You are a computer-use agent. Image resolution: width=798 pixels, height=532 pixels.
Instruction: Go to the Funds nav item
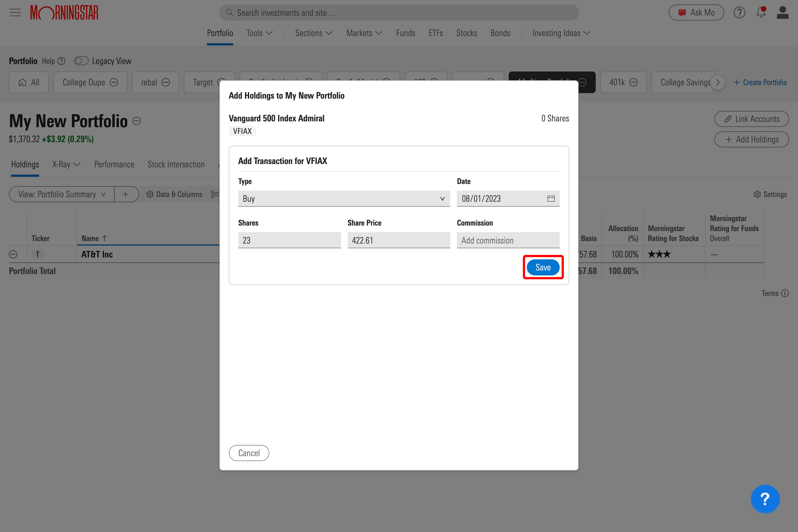tap(405, 33)
